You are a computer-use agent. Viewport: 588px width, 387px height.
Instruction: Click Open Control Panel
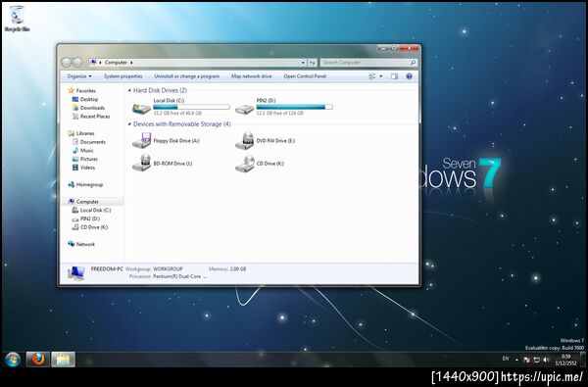(305, 76)
